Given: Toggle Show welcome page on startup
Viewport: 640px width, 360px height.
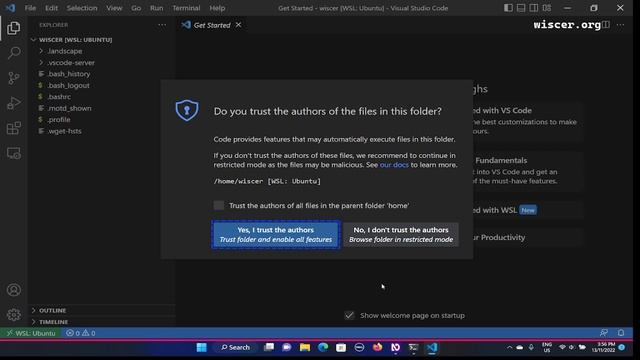Looking at the screenshot, I should click(x=349, y=315).
